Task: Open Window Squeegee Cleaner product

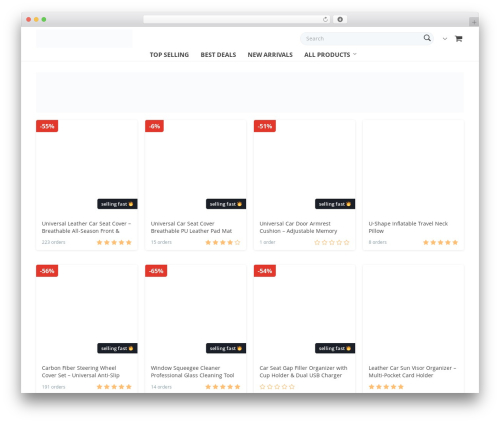Action: click(x=192, y=372)
